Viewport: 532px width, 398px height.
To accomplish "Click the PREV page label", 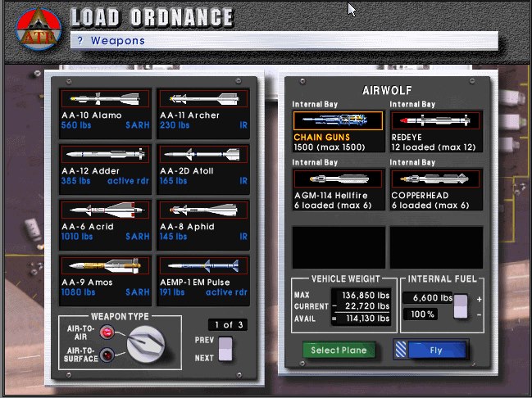I will pos(204,340).
